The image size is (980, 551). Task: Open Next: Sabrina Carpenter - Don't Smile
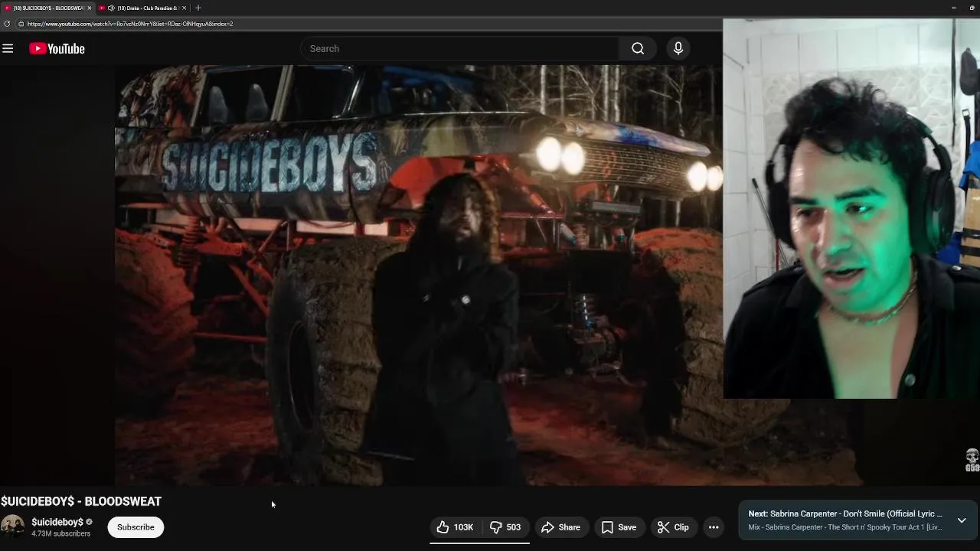coord(845,514)
